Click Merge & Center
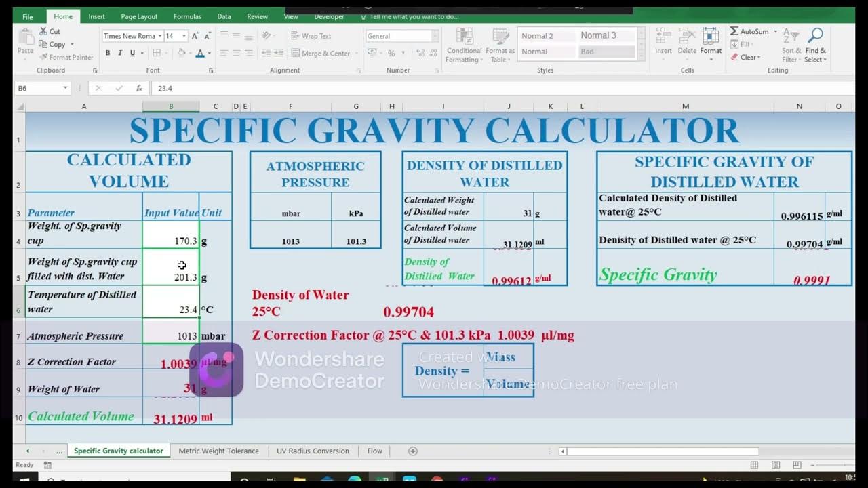The image size is (868, 488). coord(321,53)
